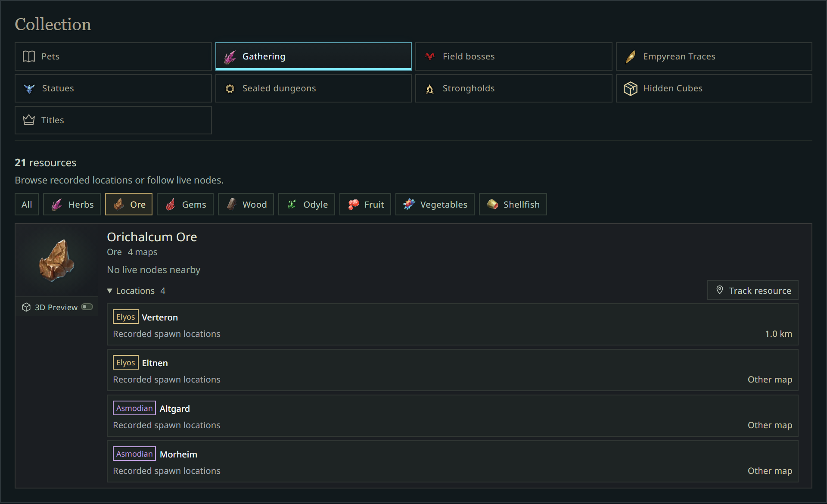Open the Eltnen location row
The image size is (827, 504).
[x=452, y=370]
